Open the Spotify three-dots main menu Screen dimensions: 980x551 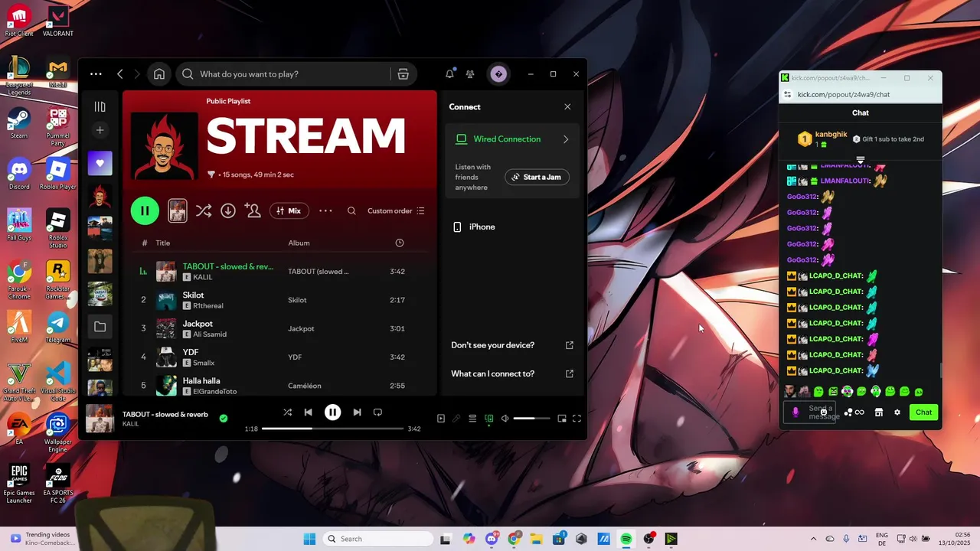click(96, 74)
